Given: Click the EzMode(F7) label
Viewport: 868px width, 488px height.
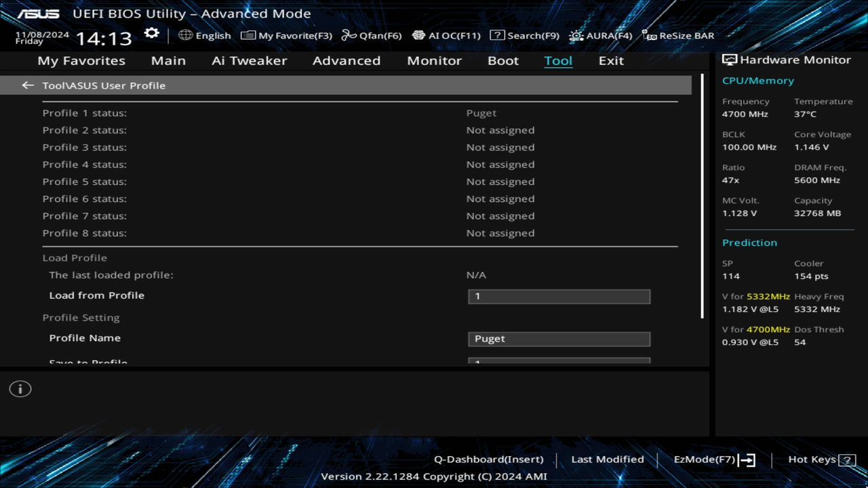Looking at the screenshot, I should [x=704, y=460].
